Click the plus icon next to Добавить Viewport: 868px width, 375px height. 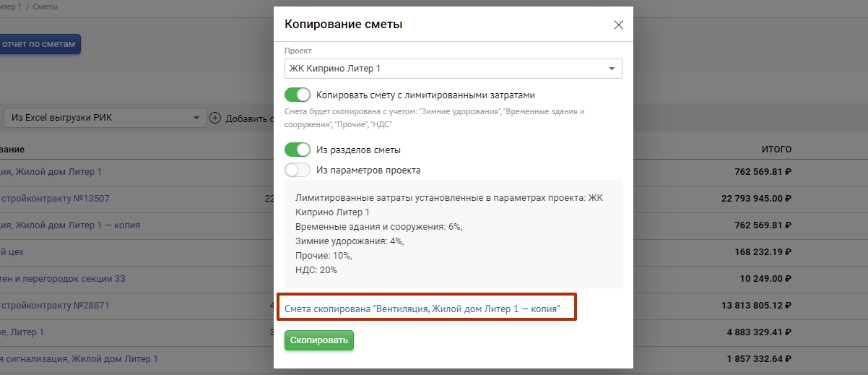coord(215,118)
